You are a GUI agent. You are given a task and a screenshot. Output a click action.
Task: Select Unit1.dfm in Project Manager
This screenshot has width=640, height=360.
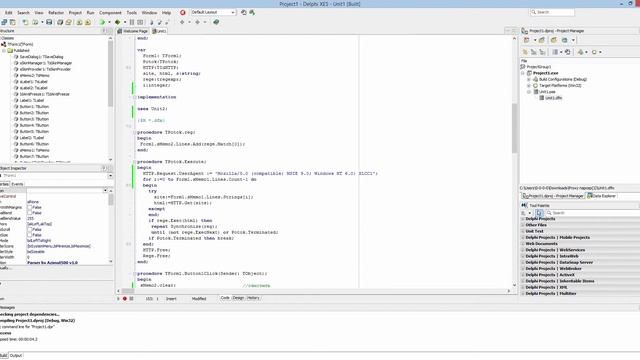[x=553, y=98]
